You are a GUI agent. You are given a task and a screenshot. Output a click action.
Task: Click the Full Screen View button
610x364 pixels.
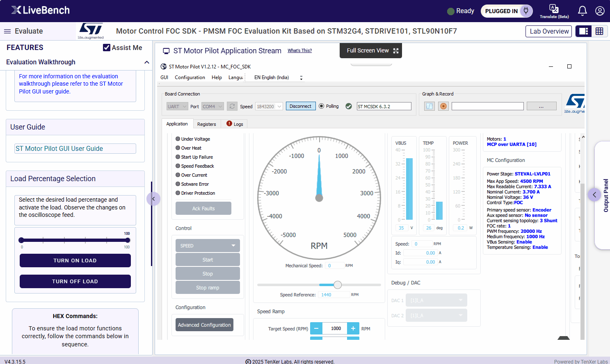[371, 51]
